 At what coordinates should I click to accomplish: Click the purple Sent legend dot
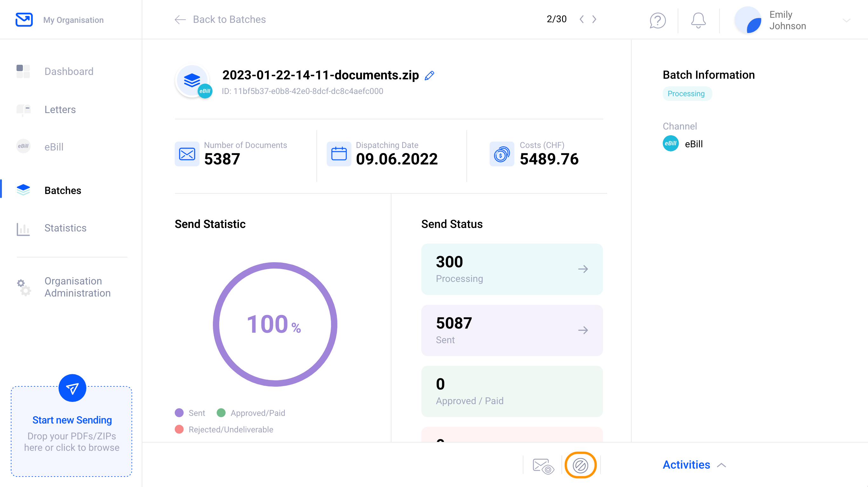[x=179, y=413]
